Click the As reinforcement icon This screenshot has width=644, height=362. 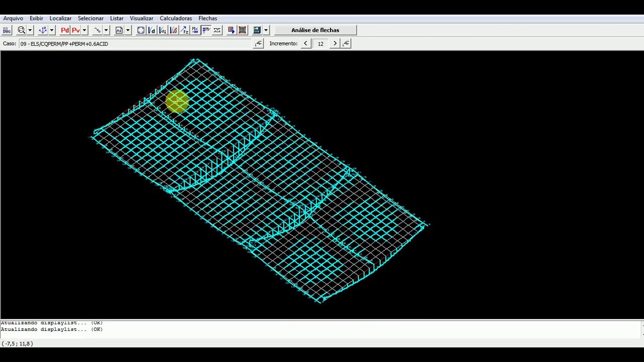click(x=119, y=30)
